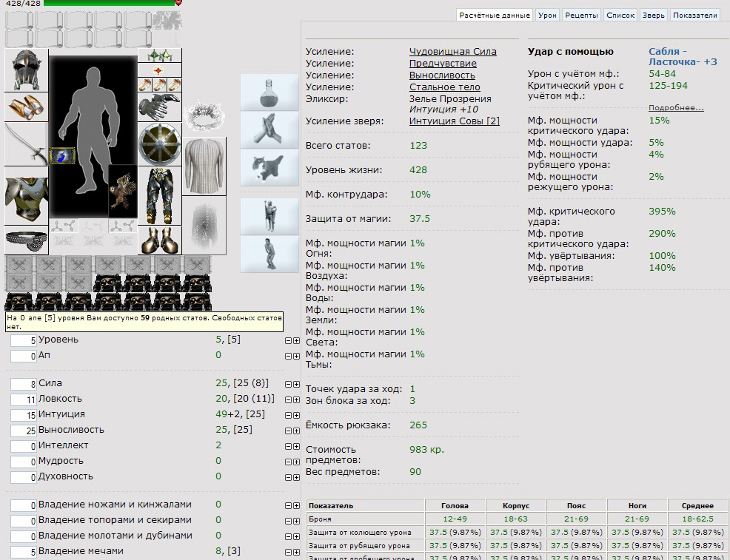Click the underlined Выносливость boost link
The width and height of the screenshot is (730, 560).
tap(442, 75)
